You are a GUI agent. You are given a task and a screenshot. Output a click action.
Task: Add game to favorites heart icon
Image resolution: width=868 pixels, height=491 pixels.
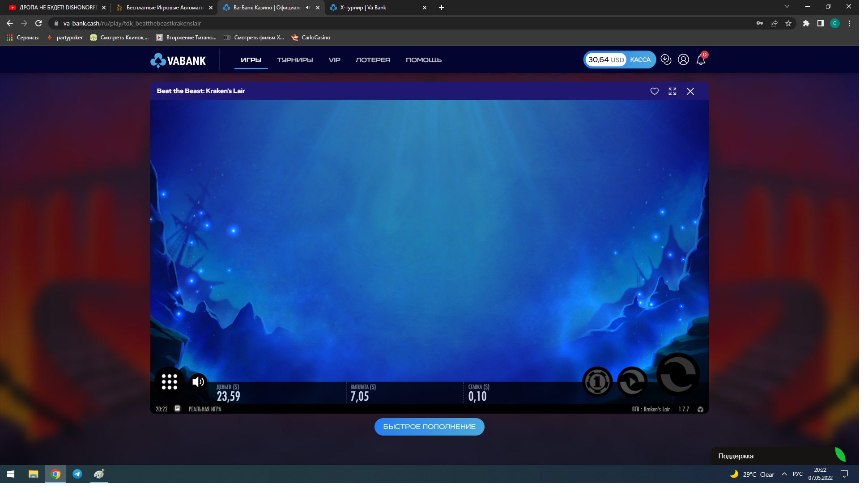tap(654, 91)
